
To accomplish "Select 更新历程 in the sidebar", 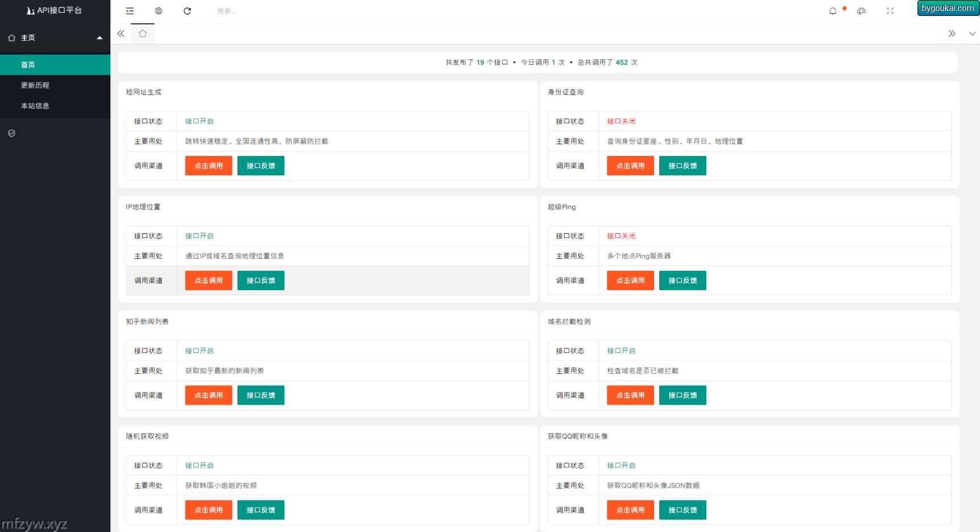I will click(35, 85).
